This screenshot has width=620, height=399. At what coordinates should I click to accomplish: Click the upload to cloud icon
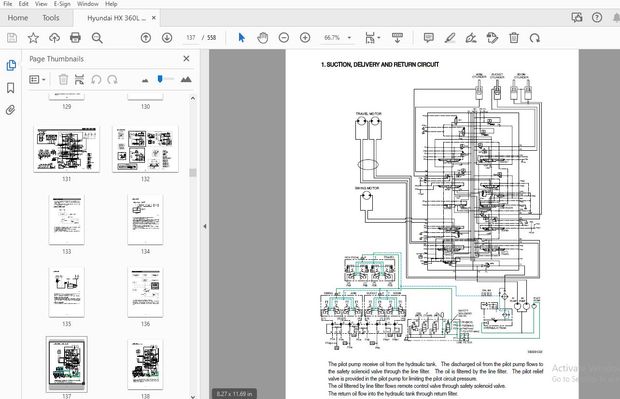click(x=54, y=38)
